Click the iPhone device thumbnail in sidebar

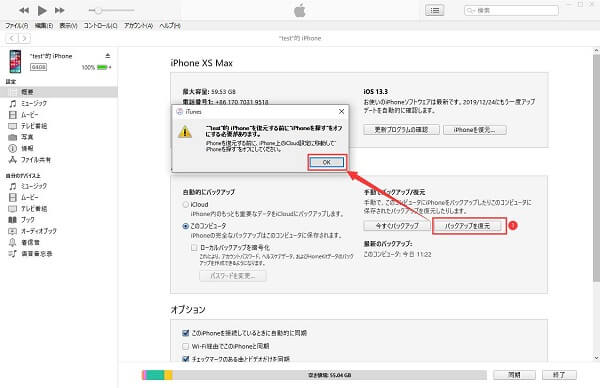click(x=15, y=61)
